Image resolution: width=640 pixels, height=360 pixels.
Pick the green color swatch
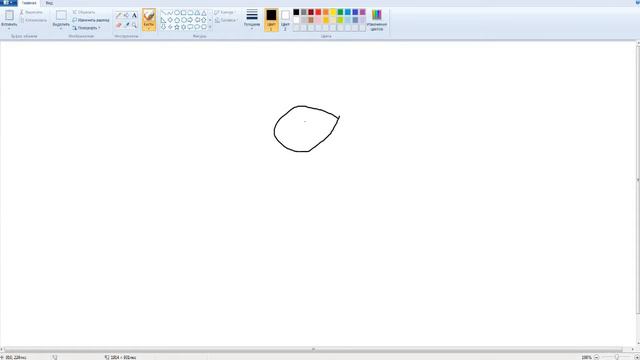340,12
